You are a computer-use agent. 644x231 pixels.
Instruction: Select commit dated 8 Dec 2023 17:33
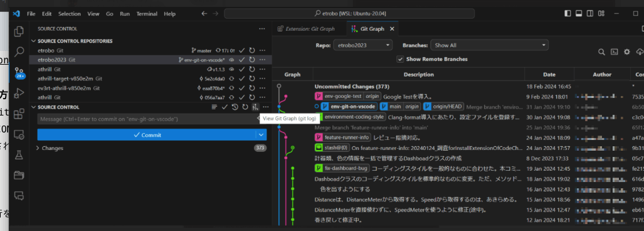[458, 158]
